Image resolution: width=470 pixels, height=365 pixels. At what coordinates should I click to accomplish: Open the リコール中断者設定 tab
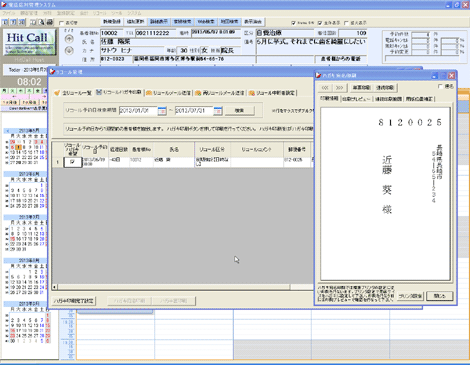[272, 93]
